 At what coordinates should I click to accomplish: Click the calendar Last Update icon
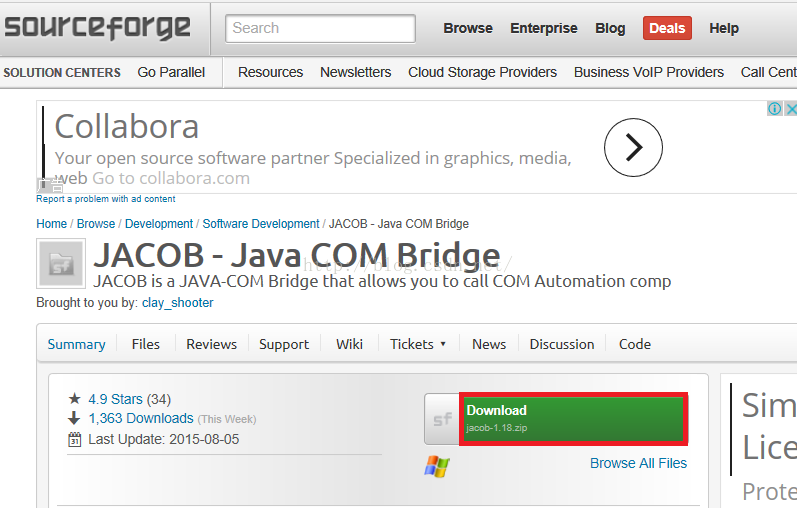[x=74, y=439]
